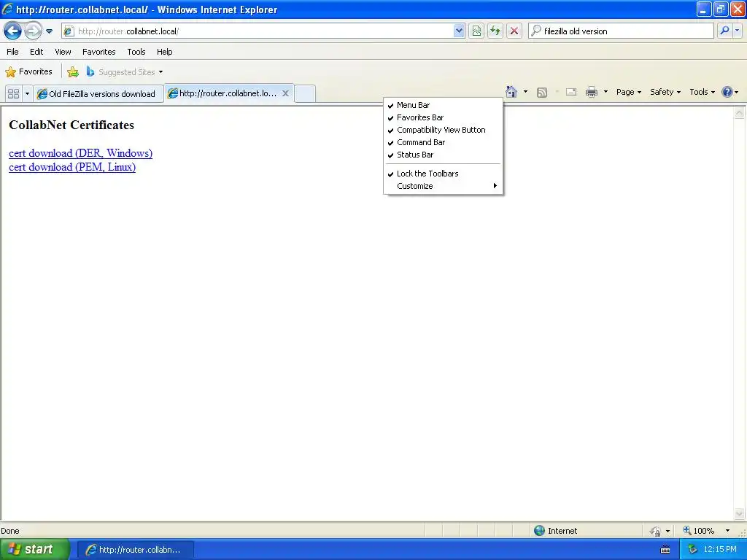Open the Safety command bar menu
This screenshot has height=560, width=747.
(665, 92)
